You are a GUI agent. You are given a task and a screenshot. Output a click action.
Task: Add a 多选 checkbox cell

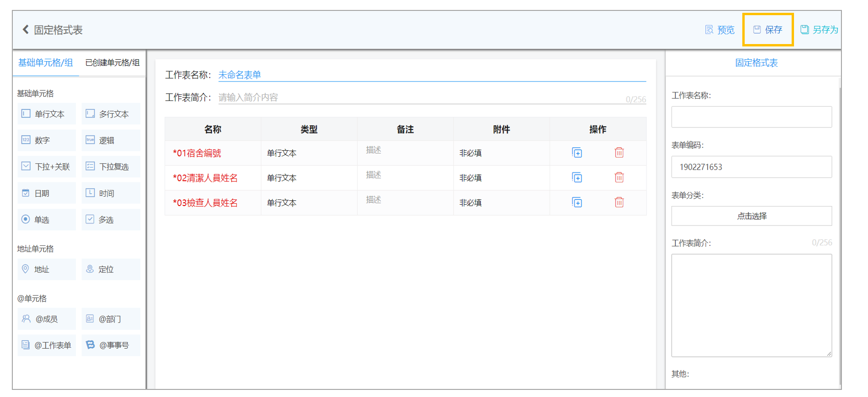tap(111, 220)
